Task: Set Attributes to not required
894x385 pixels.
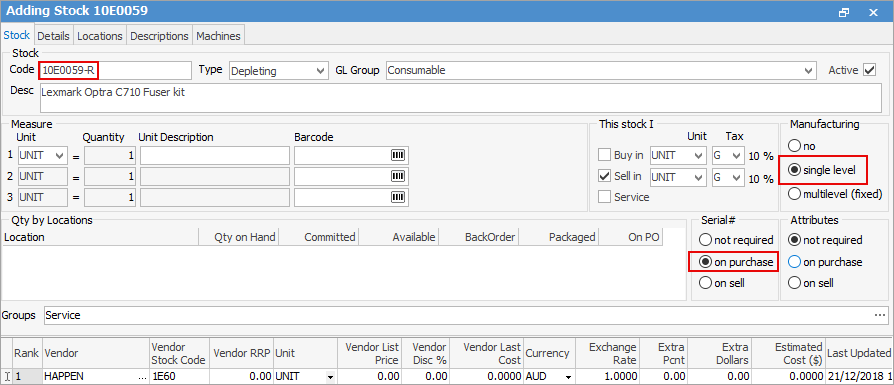Action: coord(794,240)
